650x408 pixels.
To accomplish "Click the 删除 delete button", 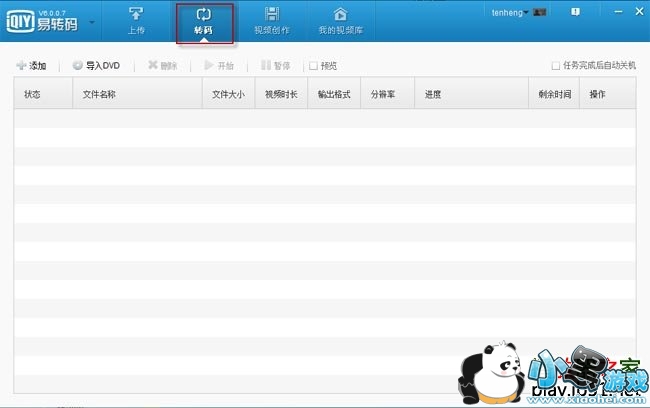I will pos(162,66).
